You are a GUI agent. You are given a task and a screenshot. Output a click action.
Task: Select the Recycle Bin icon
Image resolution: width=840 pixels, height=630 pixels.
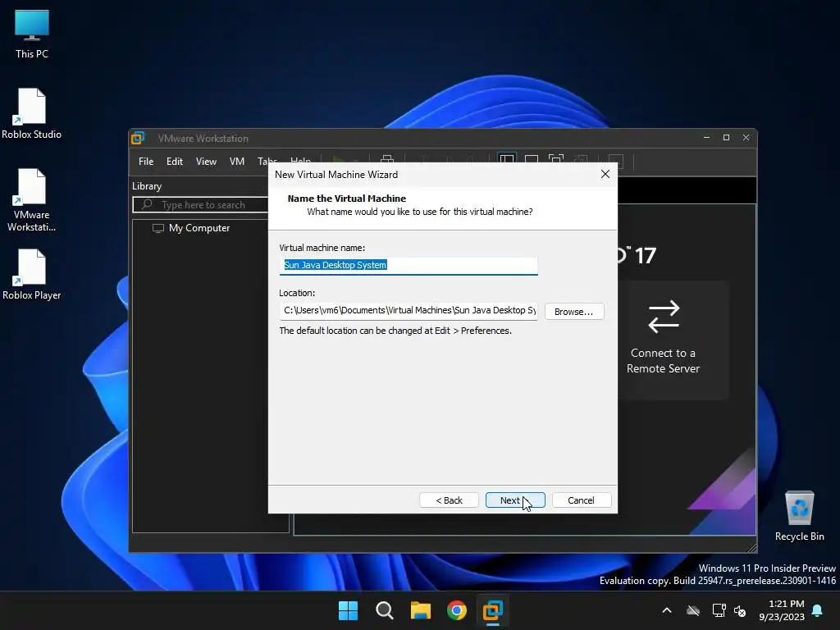point(799,515)
